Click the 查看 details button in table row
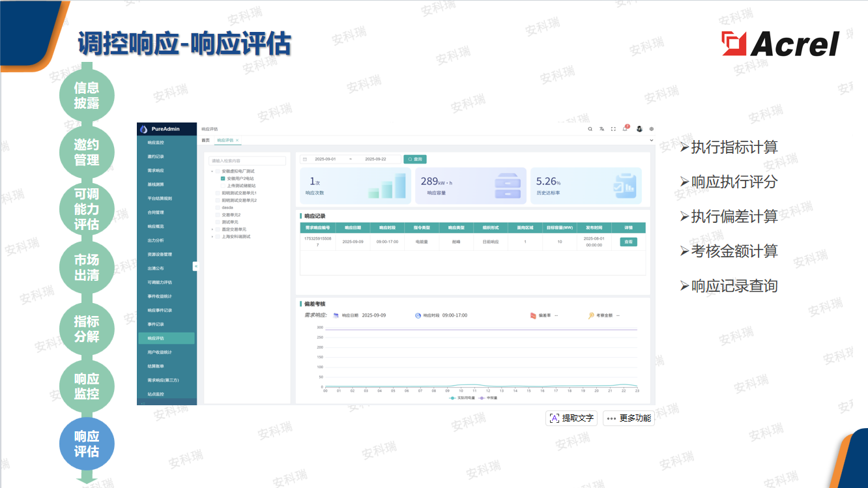Screen dimensions: 868x488 click(628, 242)
